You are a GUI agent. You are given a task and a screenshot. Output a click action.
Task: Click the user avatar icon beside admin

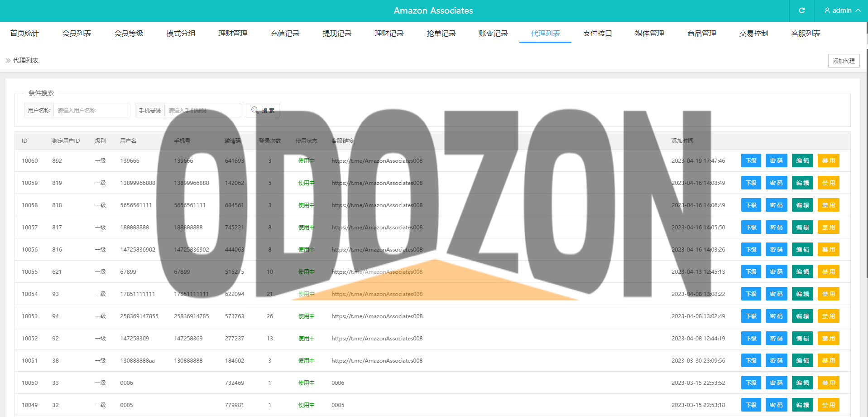pyautogui.click(x=827, y=10)
